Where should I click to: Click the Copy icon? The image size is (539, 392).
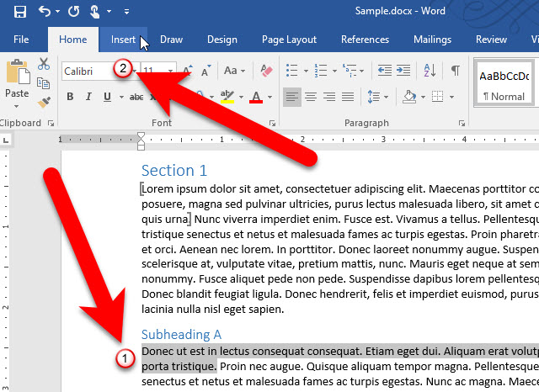(44, 83)
